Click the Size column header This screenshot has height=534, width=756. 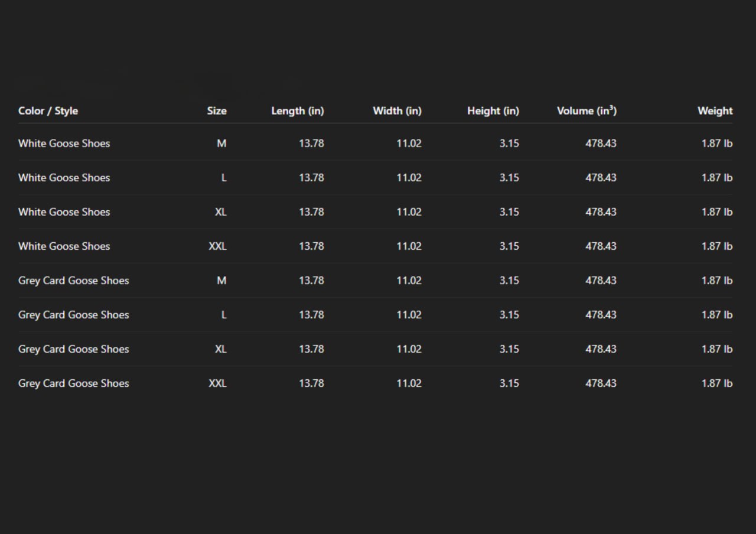(x=216, y=111)
